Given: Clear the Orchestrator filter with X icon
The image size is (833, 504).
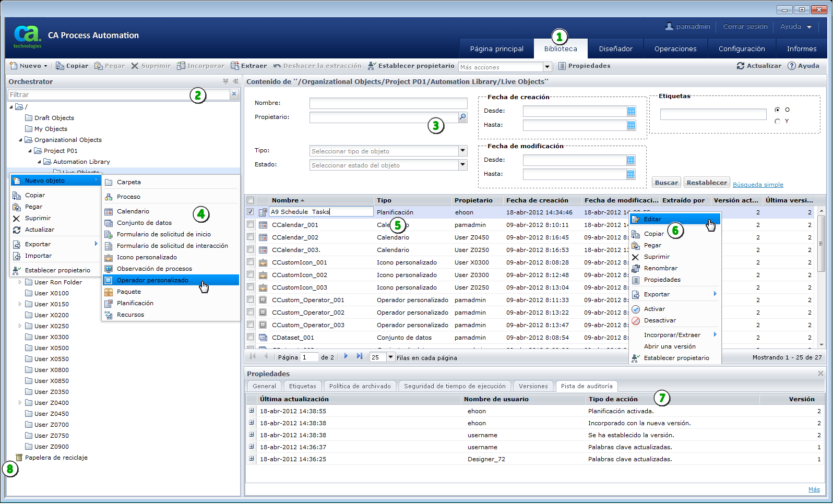Looking at the screenshot, I should point(234,94).
